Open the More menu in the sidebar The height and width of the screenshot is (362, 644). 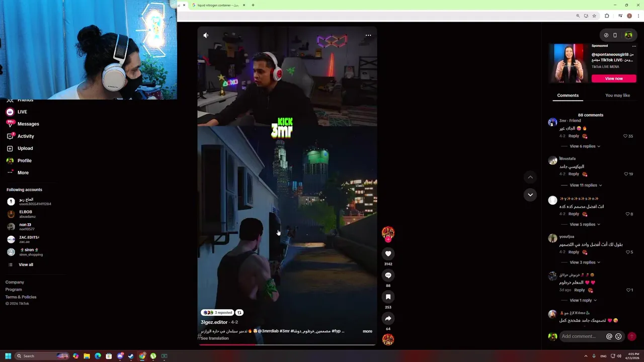click(18, 172)
